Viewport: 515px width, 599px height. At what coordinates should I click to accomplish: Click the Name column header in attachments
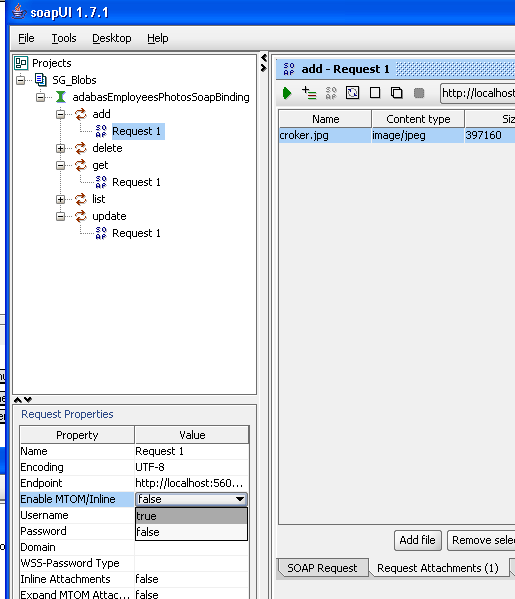click(x=325, y=119)
